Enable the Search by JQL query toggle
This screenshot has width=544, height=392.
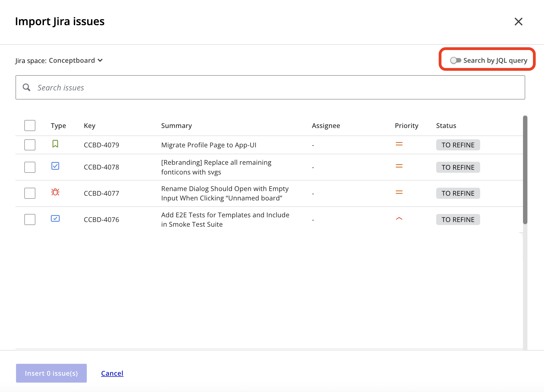point(455,60)
